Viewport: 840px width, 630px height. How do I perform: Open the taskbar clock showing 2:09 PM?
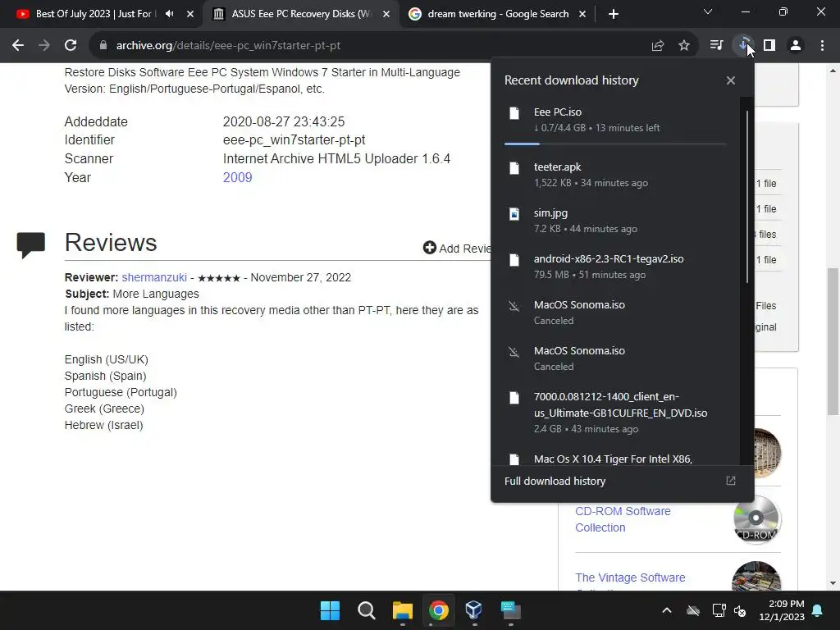[x=782, y=610]
